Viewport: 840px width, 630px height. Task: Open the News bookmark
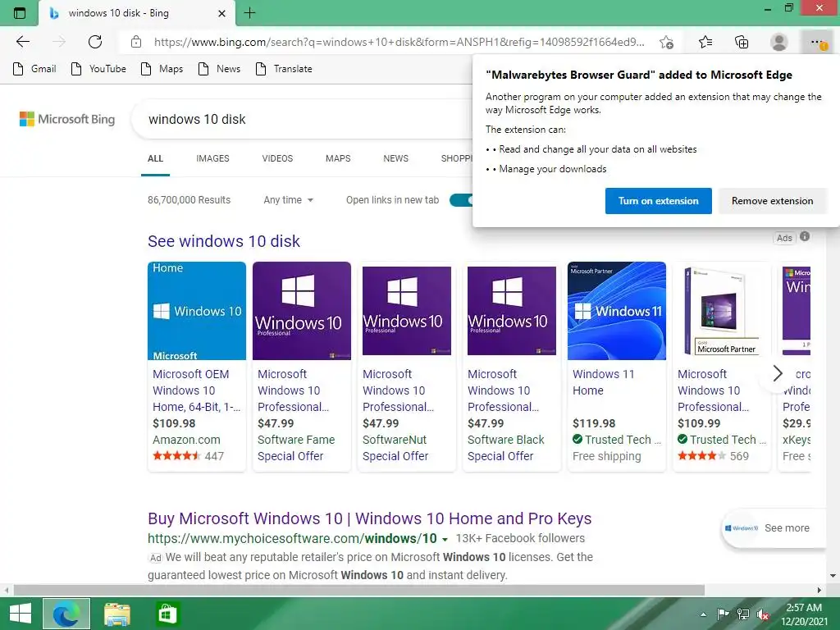[219, 69]
